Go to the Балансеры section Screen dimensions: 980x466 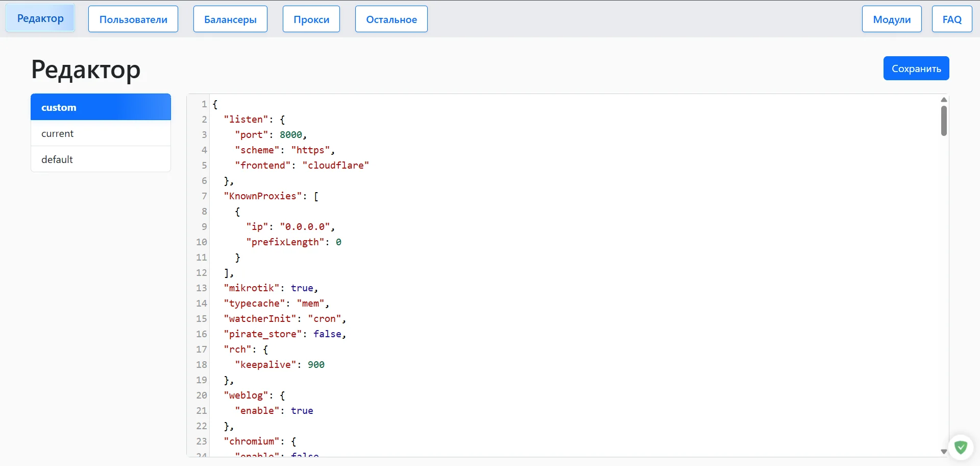coord(230,19)
